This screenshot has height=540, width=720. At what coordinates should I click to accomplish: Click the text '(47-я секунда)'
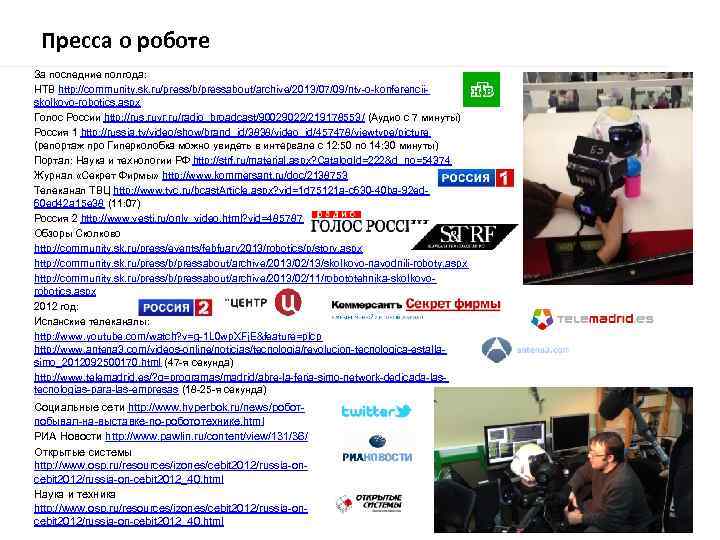199,362
